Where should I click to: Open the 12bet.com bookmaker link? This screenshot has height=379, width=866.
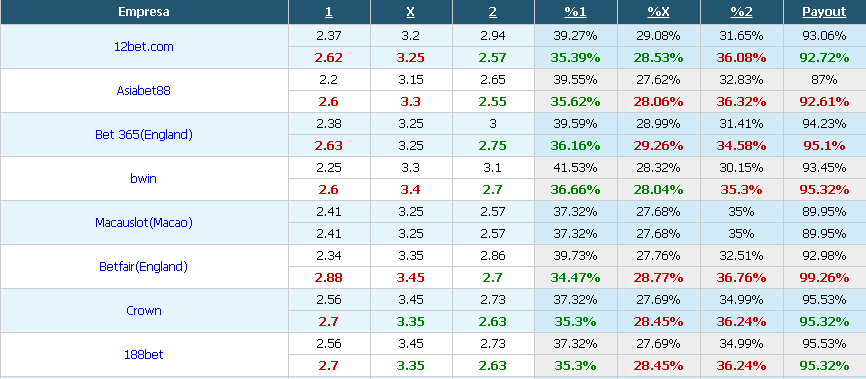click(144, 47)
